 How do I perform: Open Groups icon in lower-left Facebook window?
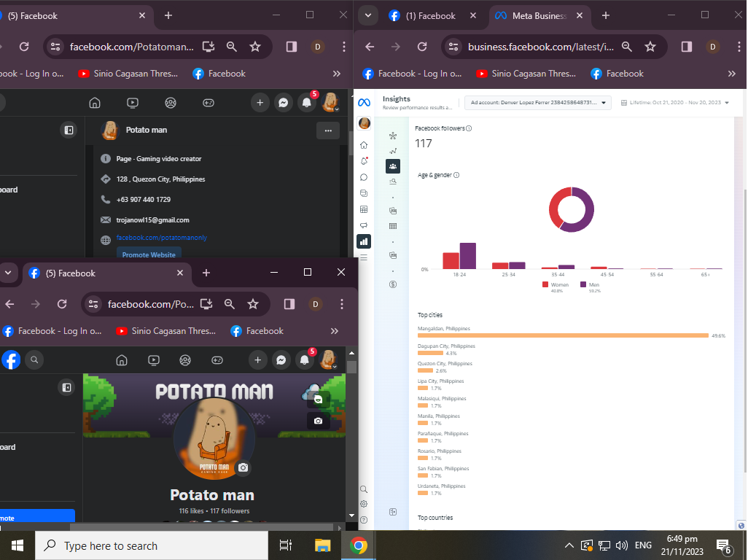click(185, 360)
